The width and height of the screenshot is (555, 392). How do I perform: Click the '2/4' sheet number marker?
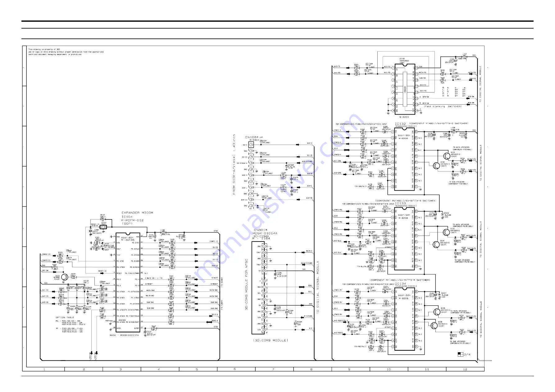pyautogui.click(x=467, y=354)
